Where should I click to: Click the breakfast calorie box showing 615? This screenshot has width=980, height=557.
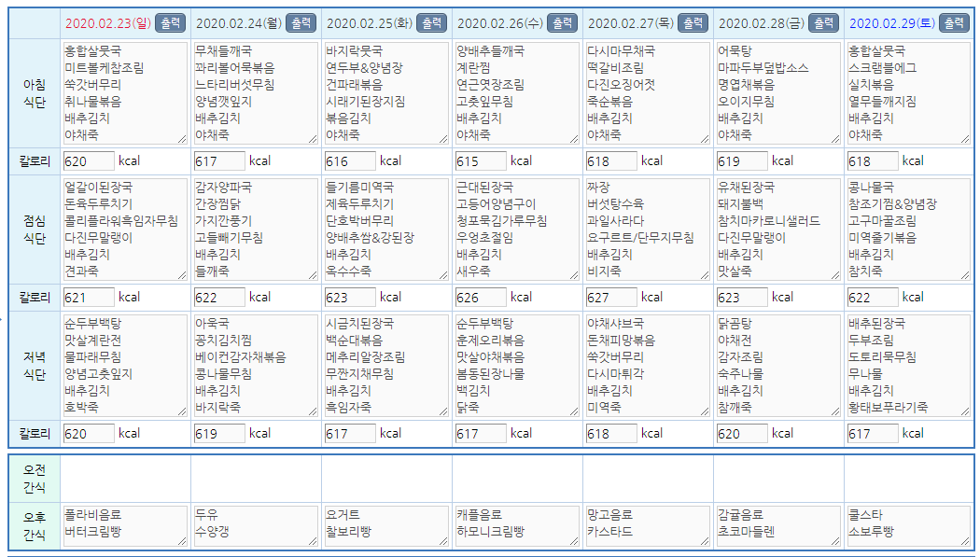pos(481,161)
